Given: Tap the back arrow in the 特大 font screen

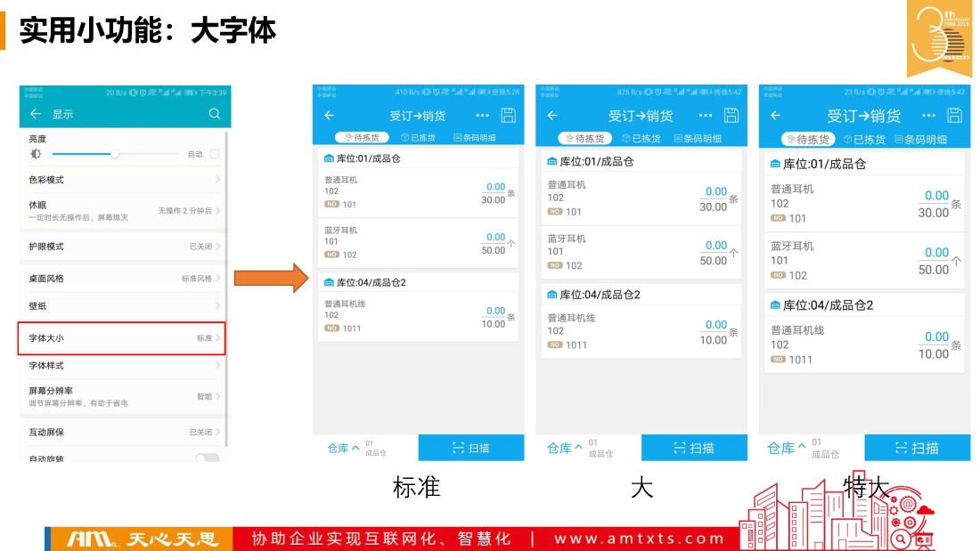Looking at the screenshot, I should [x=775, y=116].
